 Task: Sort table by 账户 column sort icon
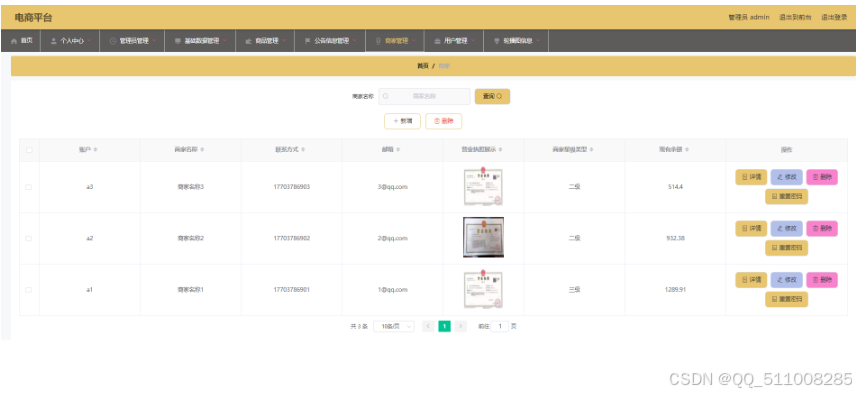(96, 150)
